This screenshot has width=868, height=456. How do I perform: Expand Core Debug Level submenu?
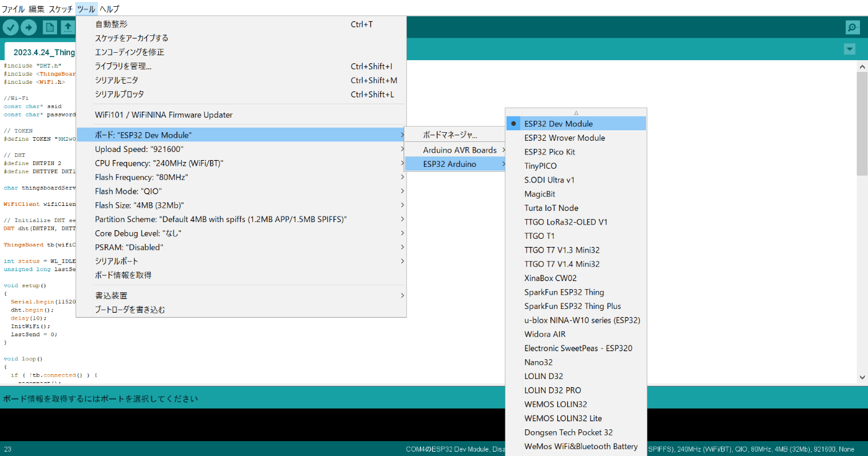pos(241,233)
